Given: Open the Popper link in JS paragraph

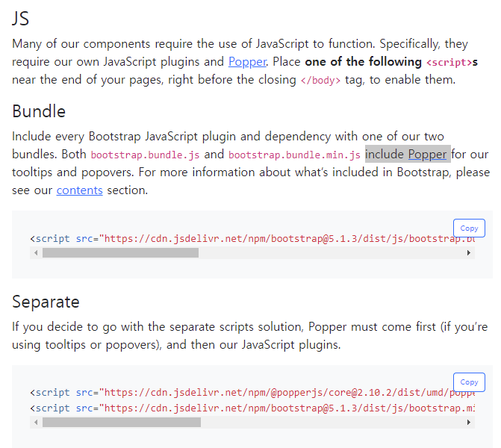Looking at the screenshot, I should (x=247, y=62).
